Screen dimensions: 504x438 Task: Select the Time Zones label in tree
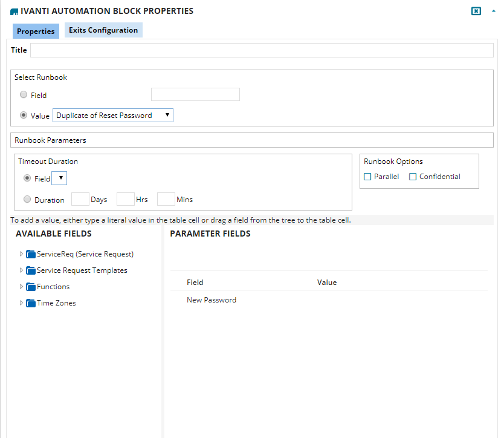tap(57, 303)
